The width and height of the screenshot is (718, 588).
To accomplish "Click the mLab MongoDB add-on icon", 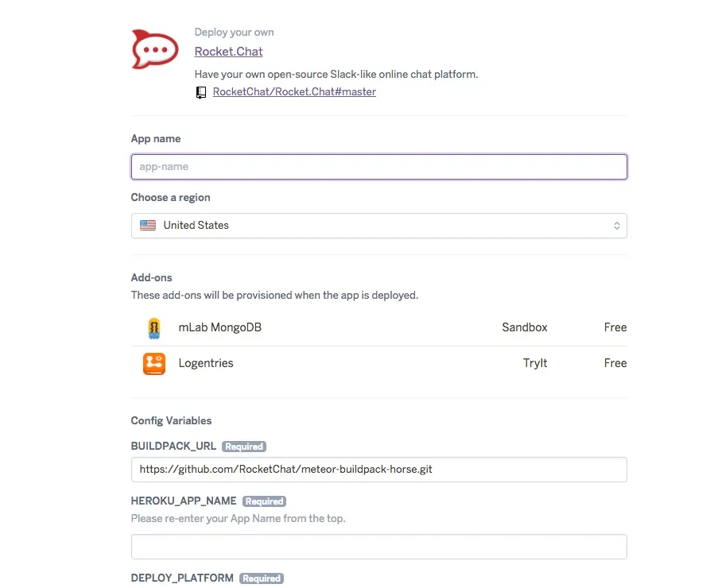I will (x=154, y=328).
